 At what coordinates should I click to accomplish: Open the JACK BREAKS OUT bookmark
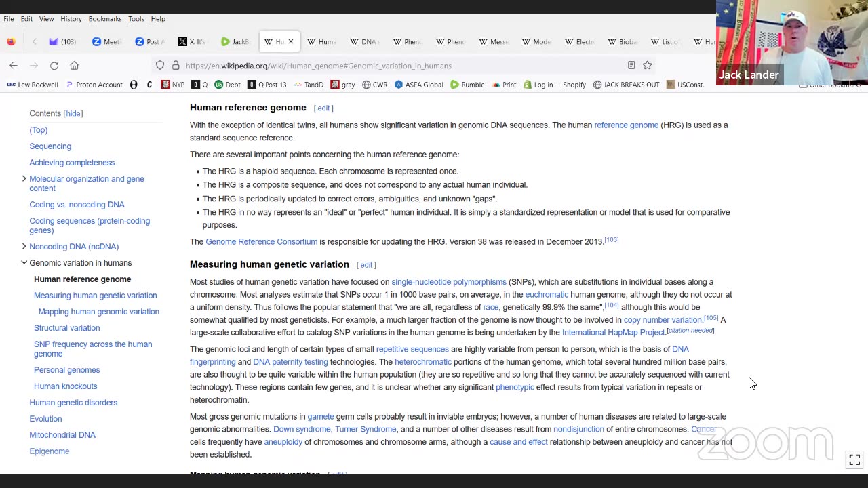tap(627, 85)
